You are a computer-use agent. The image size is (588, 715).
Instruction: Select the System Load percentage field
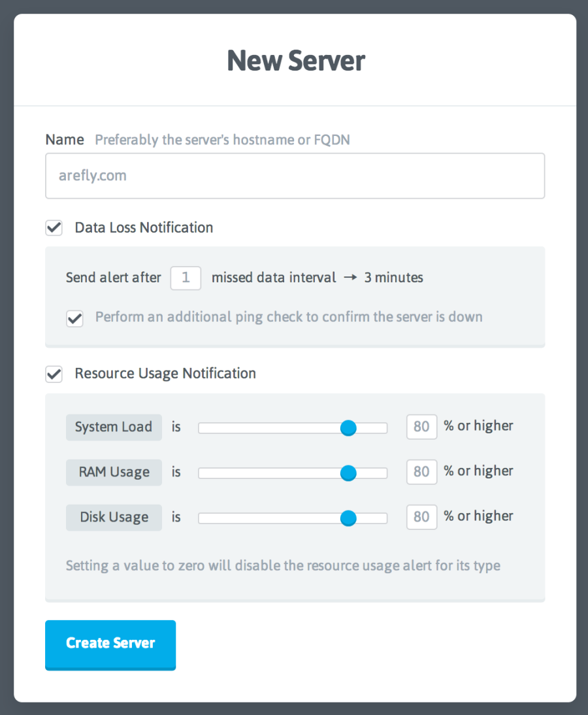[x=421, y=427]
